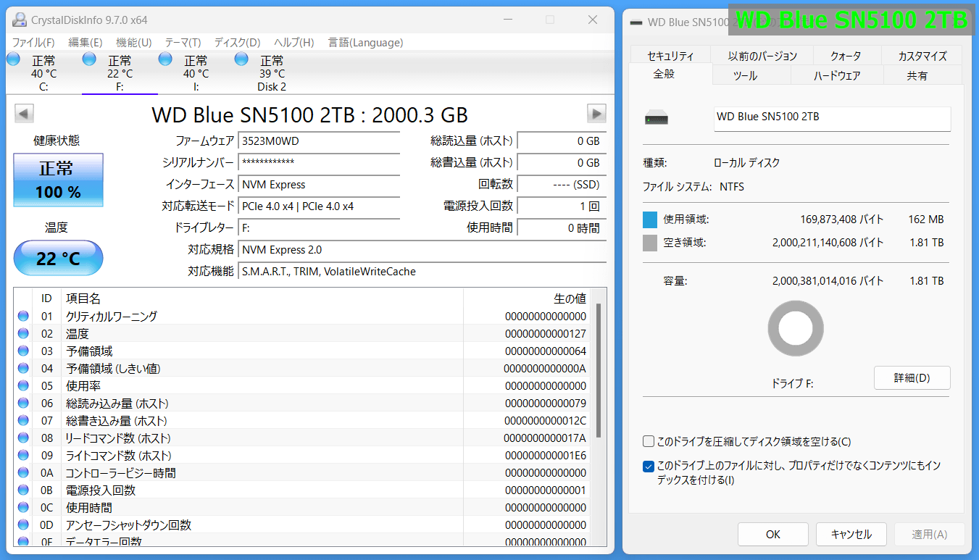Select the 温度 attribute row
Image resolution: width=979 pixels, height=560 pixels.
click(x=303, y=333)
